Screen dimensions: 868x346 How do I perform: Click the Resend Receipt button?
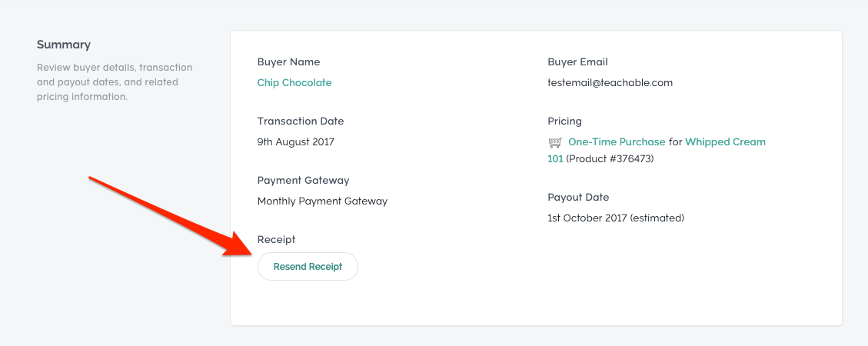pyautogui.click(x=308, y=266)
